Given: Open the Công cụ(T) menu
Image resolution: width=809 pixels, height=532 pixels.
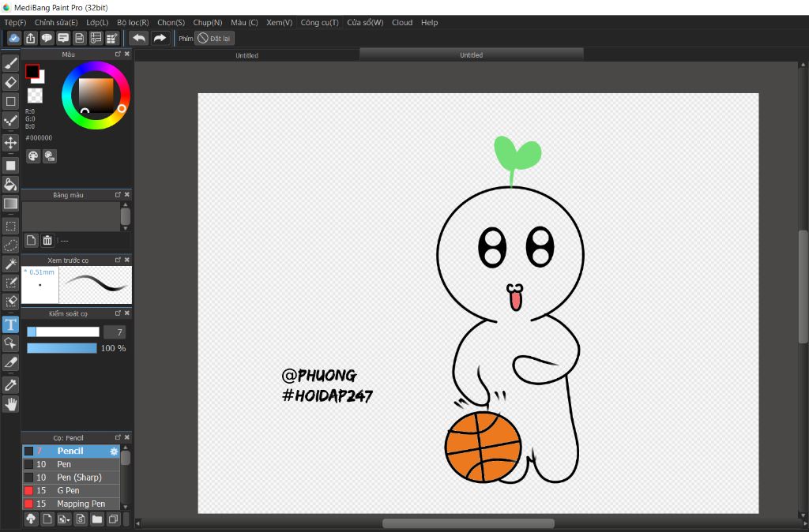Looking at the screenshot, I should tap(319, 23).
